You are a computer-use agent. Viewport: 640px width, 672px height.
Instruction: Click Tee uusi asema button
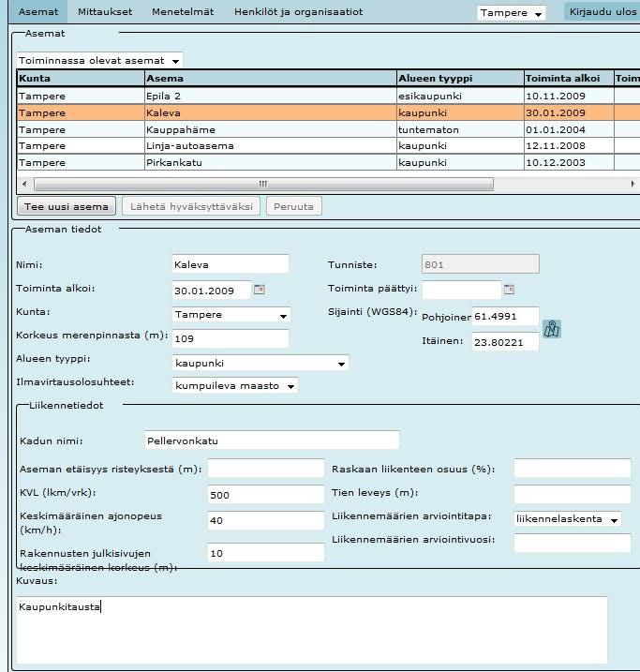67,206
